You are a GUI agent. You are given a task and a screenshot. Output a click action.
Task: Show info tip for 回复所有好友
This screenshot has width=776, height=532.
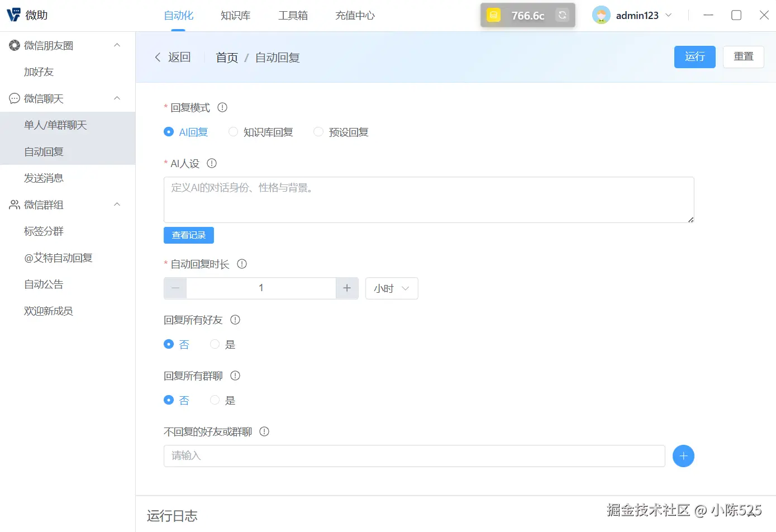coord(235,320)
